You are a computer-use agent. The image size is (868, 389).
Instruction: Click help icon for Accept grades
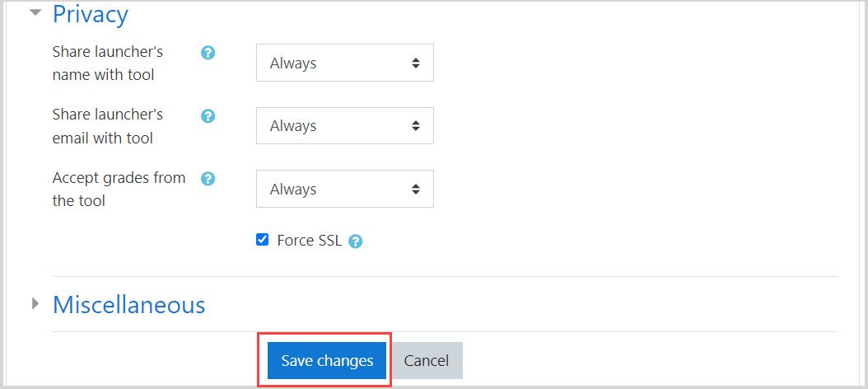tap(208, 179)
